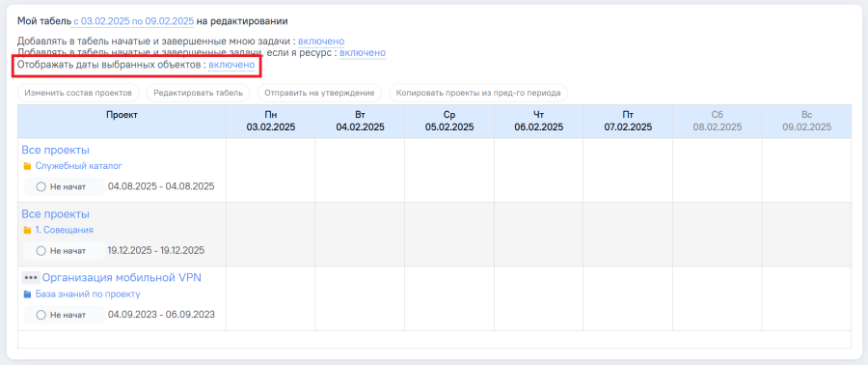Screen dimensions: 868x365
Task: Open База знаний по проекту link
Action: tap(88, 295)
